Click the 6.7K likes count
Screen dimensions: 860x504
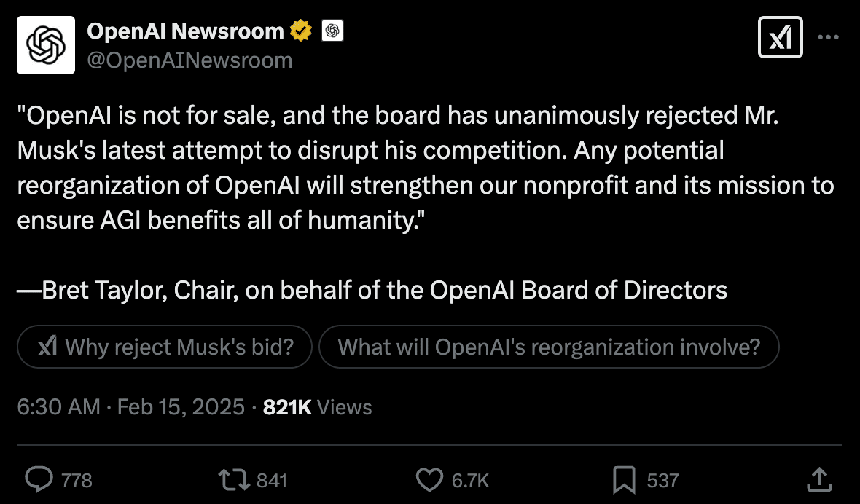(470, 480)
